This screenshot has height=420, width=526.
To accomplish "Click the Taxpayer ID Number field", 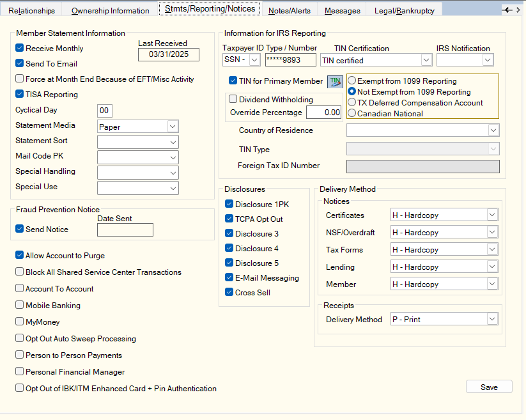I will 291,60.
